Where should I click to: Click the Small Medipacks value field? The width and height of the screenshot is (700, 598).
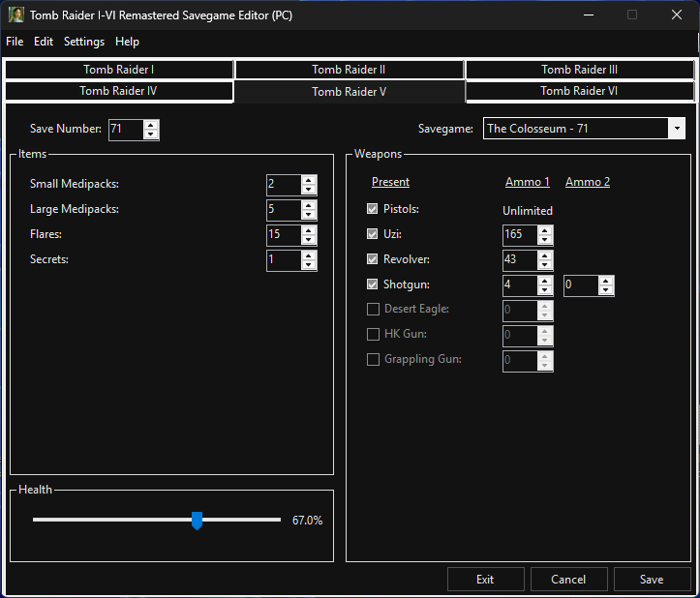click(284, 185)
